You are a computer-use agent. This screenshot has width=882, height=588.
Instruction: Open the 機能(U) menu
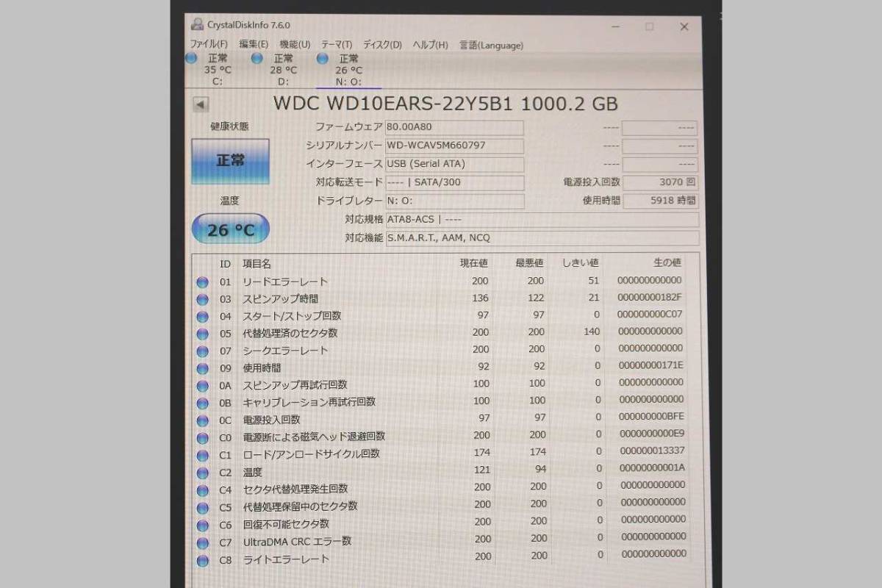[x=295, y=45]
